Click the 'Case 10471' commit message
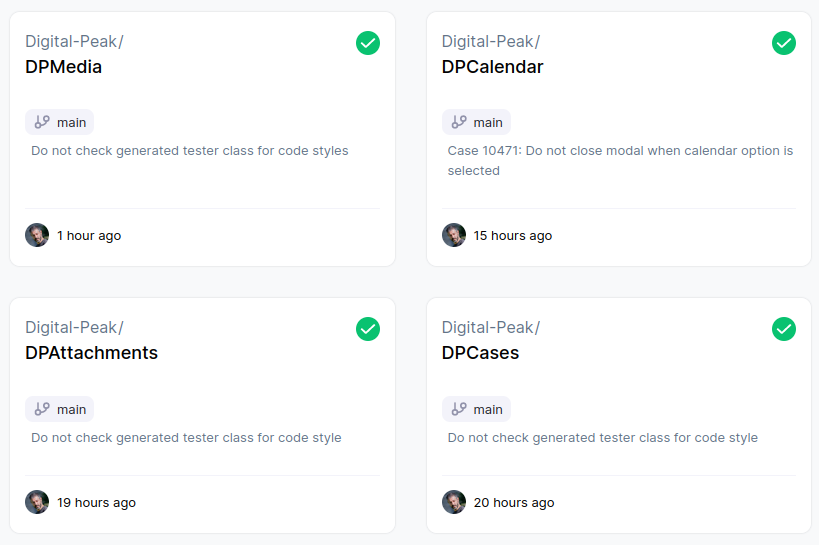Screen dimensions: 819x545 click(x=621, y=160)
